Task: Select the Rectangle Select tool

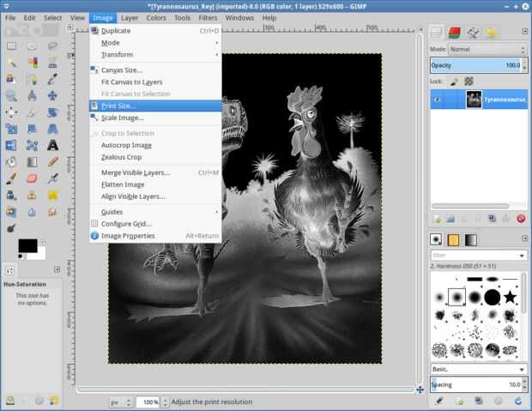Action: click(11, 45)
